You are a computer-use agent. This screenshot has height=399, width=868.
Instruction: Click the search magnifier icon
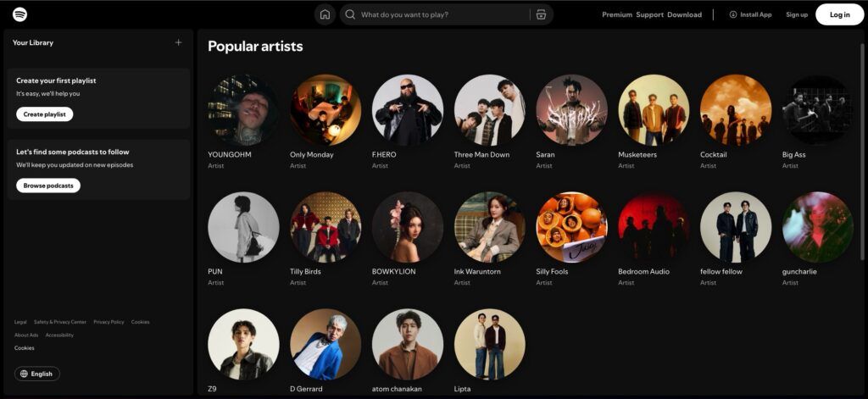tap(350, 14)
